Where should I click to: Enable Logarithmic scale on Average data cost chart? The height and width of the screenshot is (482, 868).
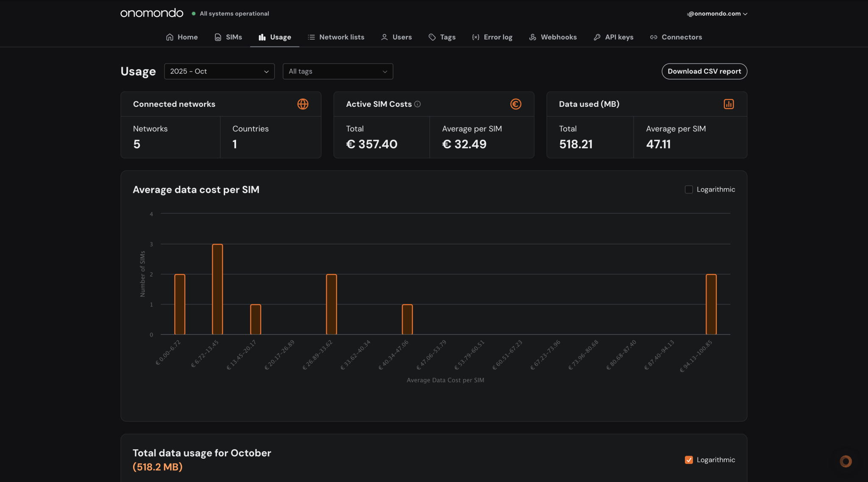coord(689,189)
